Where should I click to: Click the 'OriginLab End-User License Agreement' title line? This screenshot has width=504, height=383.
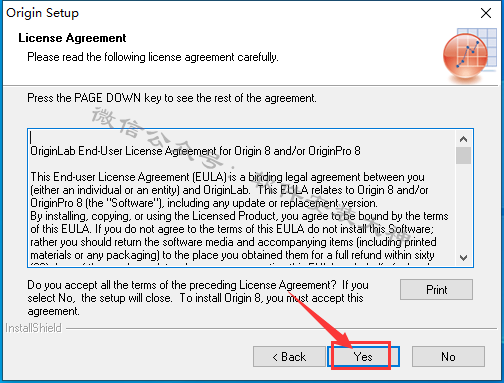tap(195, 151)
